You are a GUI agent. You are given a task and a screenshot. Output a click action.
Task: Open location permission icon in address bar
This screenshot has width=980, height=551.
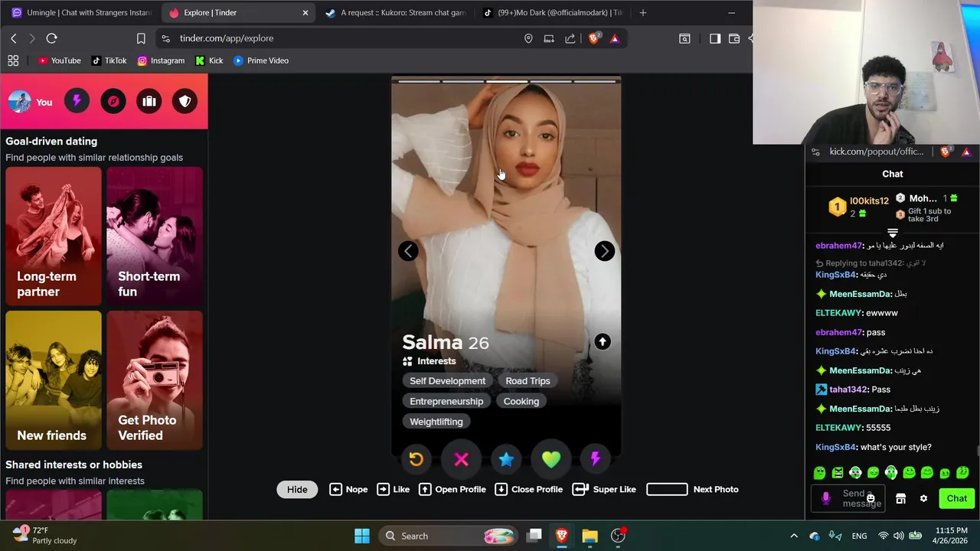[x=528, y=38]
